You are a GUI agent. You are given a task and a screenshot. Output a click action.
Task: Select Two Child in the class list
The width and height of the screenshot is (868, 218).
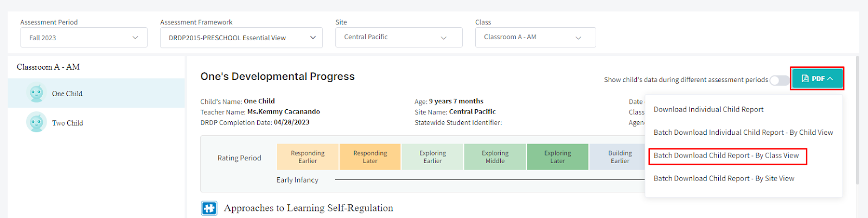[67, 123]
